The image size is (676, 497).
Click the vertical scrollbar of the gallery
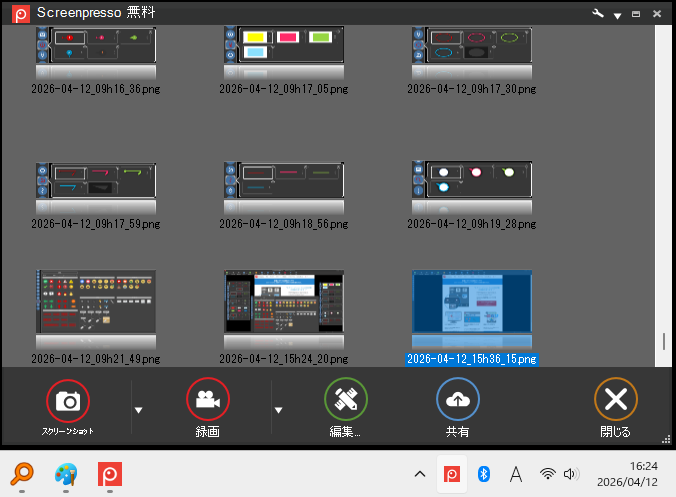[x=663, y=200]
